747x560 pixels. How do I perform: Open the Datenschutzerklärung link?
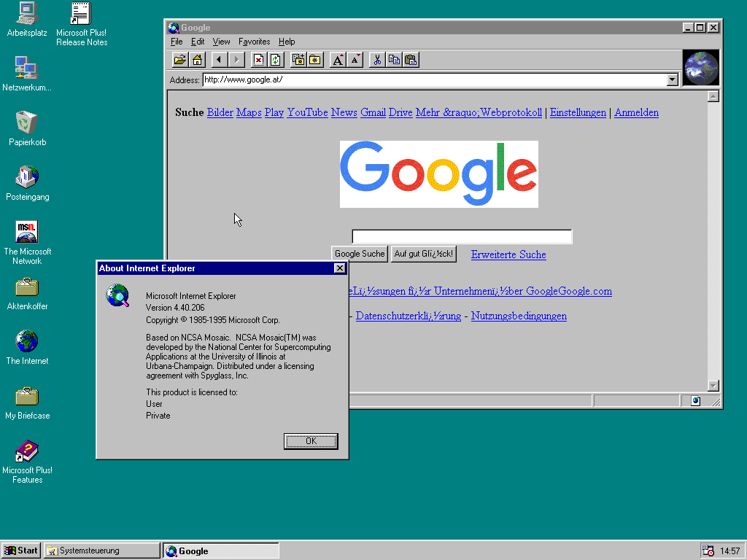409,316
